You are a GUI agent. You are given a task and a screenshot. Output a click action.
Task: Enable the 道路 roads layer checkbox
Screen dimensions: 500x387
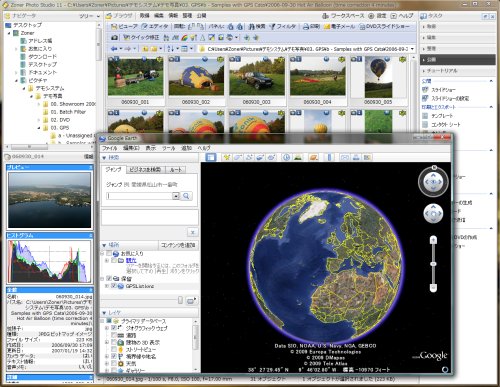click(x=114, y=335)
